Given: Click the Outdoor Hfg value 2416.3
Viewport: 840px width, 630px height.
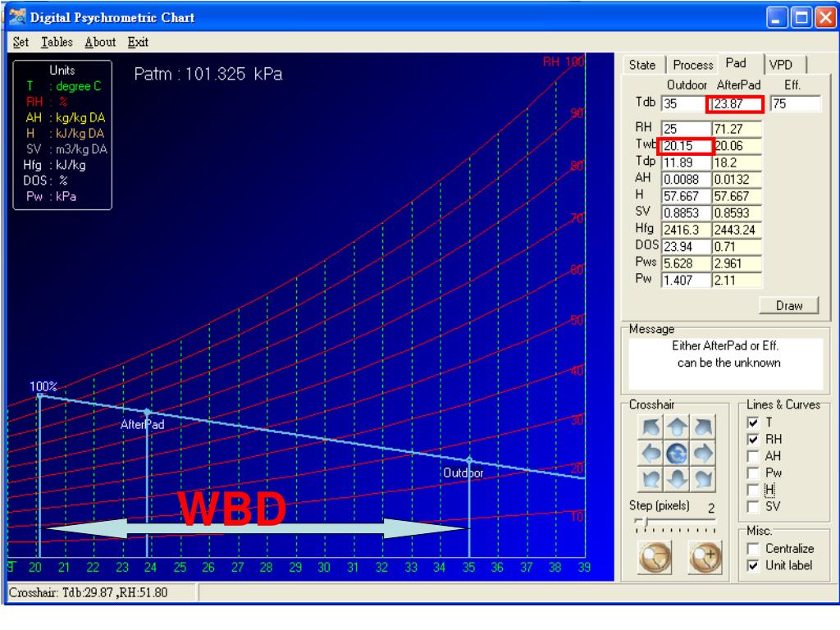Looking at the screenshot, I should pos(686,230).
